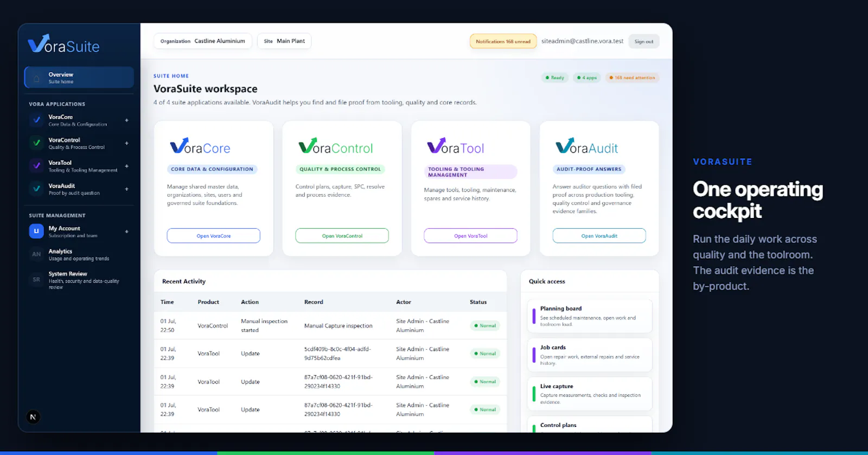Click the Open VoraControl button

342,236
